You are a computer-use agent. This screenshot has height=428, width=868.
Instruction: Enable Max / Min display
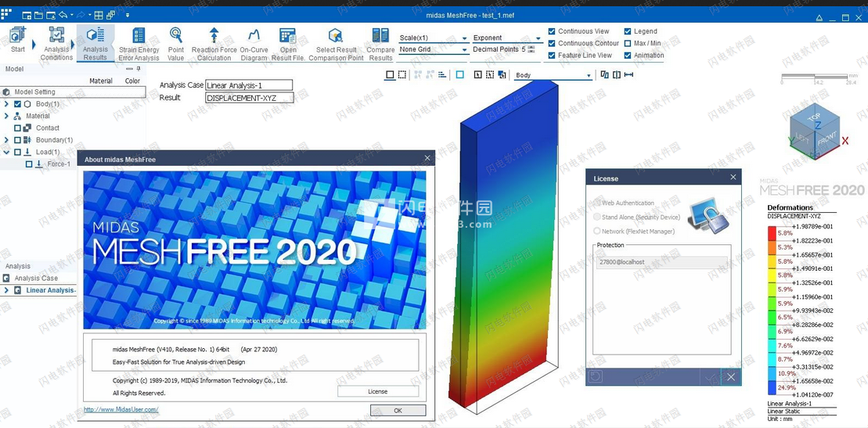[628, 43]
